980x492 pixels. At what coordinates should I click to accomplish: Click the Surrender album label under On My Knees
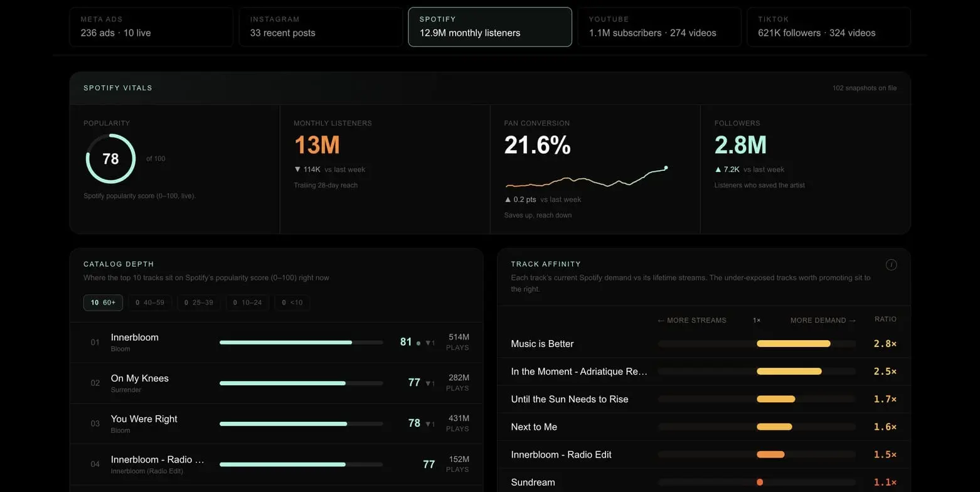(126, 390)
